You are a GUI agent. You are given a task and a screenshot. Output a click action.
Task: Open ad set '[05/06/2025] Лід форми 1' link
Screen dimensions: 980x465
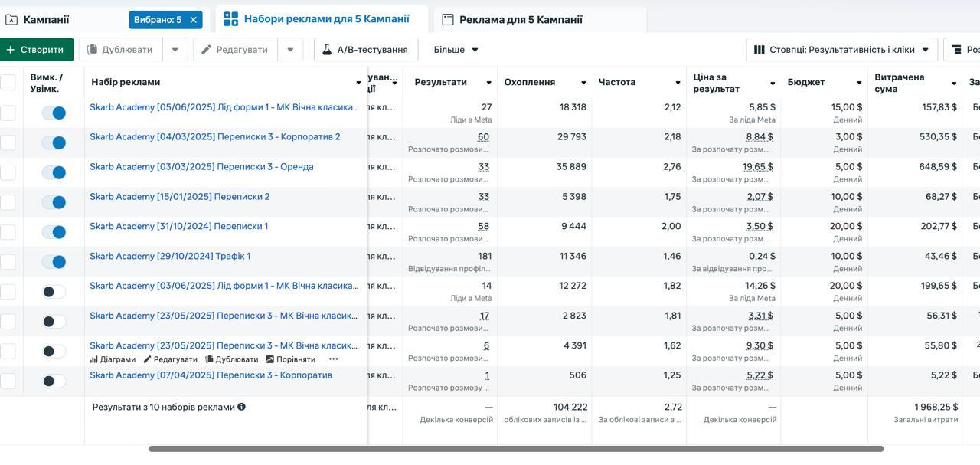coord(224,107)
